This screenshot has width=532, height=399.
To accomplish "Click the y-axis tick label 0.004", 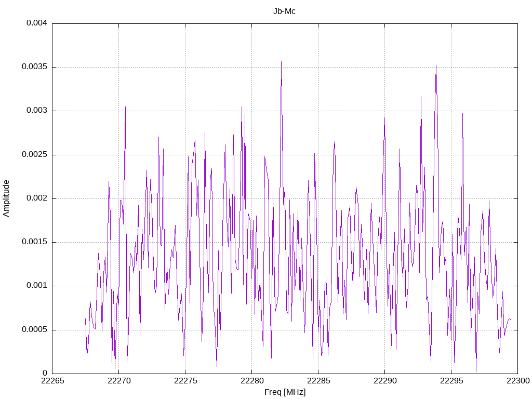I will coord(37,23).
